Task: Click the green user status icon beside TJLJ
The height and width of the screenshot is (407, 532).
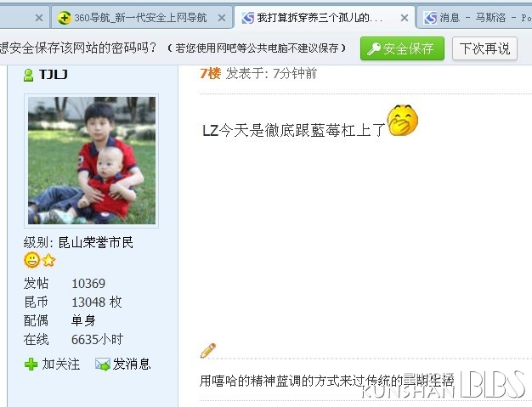Action: 29,75
